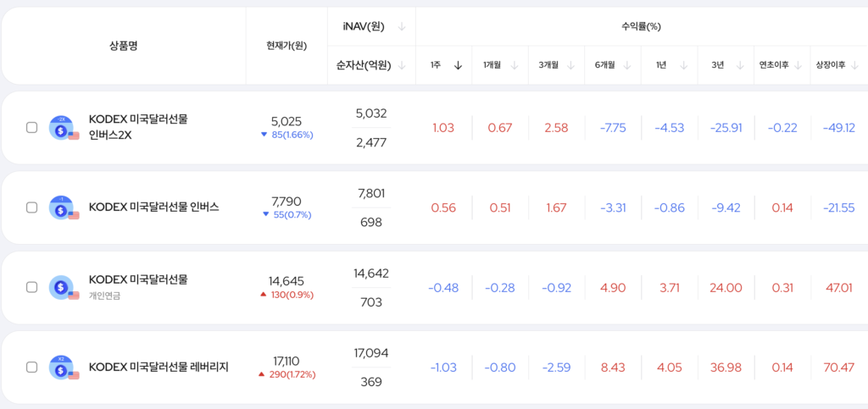This screenshot has width=868, height=409.
Task: Sort by 1주 return arrow
Action: click(458, 65)
